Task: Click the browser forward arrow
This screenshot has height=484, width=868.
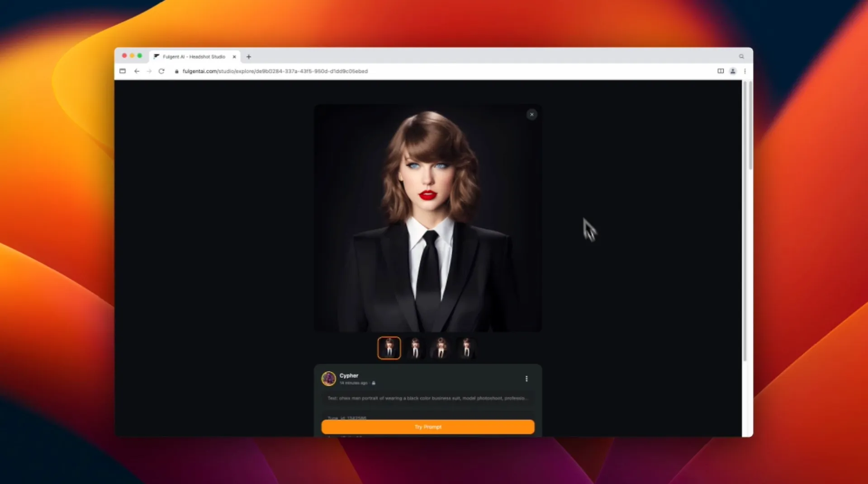Action: click(x=149, y=71)
